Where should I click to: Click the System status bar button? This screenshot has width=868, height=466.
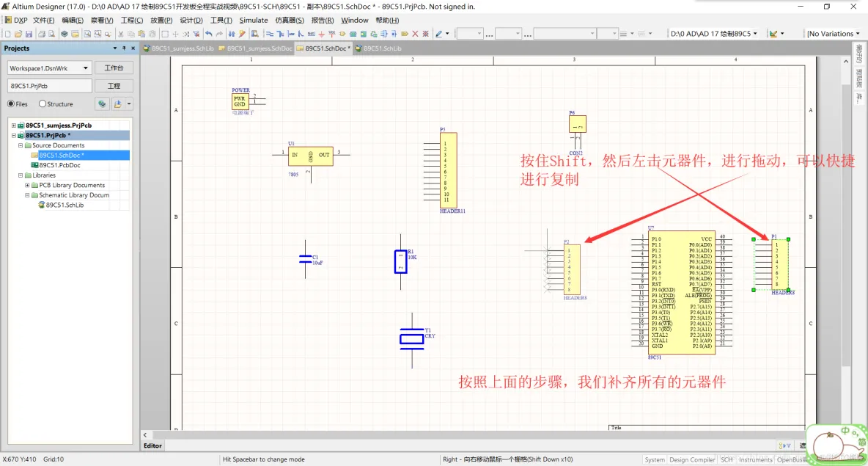pos(655,459)
